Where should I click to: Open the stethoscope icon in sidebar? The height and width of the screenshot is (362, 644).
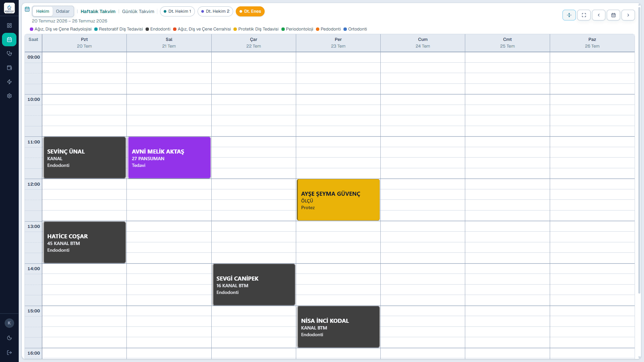pyautogui.click(x=9, y=54)
